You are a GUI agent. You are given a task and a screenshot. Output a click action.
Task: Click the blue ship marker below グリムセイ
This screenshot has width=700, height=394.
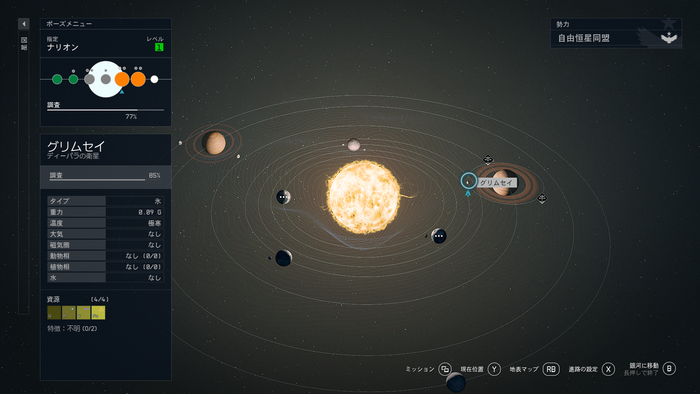tap(468, 193)
